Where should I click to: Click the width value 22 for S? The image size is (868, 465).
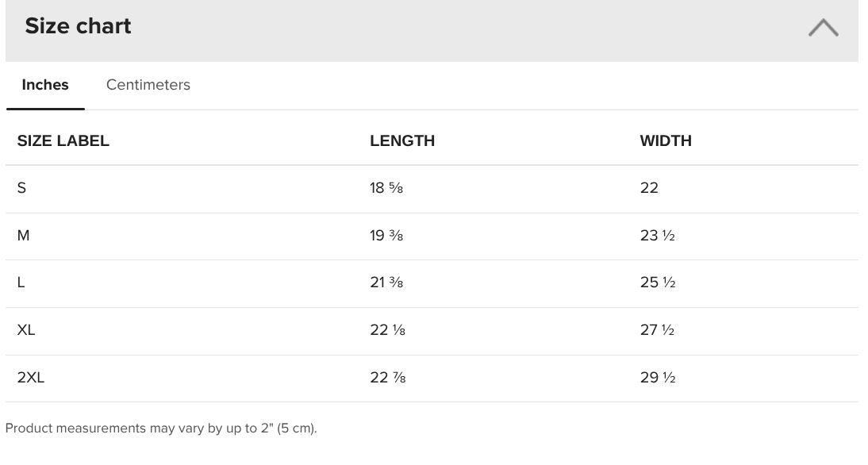click(x=649, y=187)
